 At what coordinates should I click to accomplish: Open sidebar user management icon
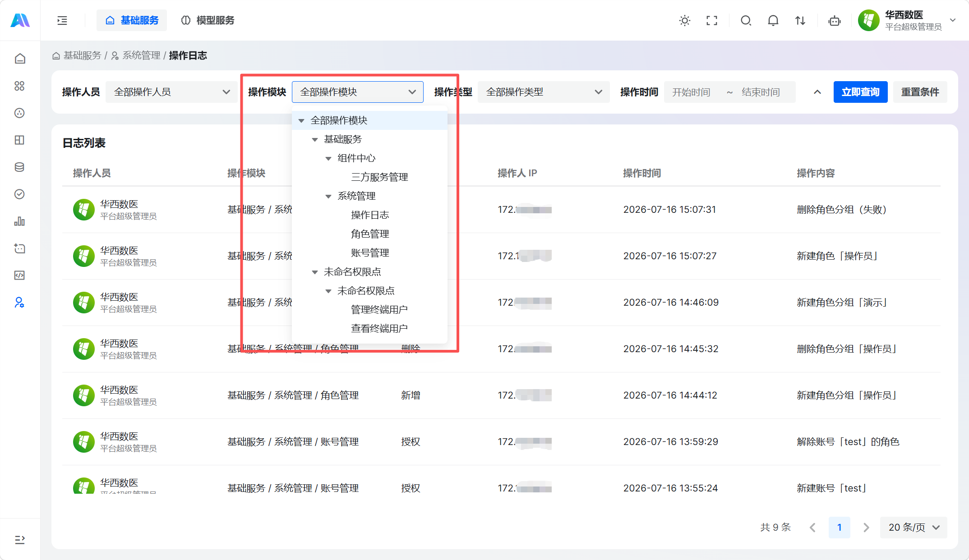19,302
